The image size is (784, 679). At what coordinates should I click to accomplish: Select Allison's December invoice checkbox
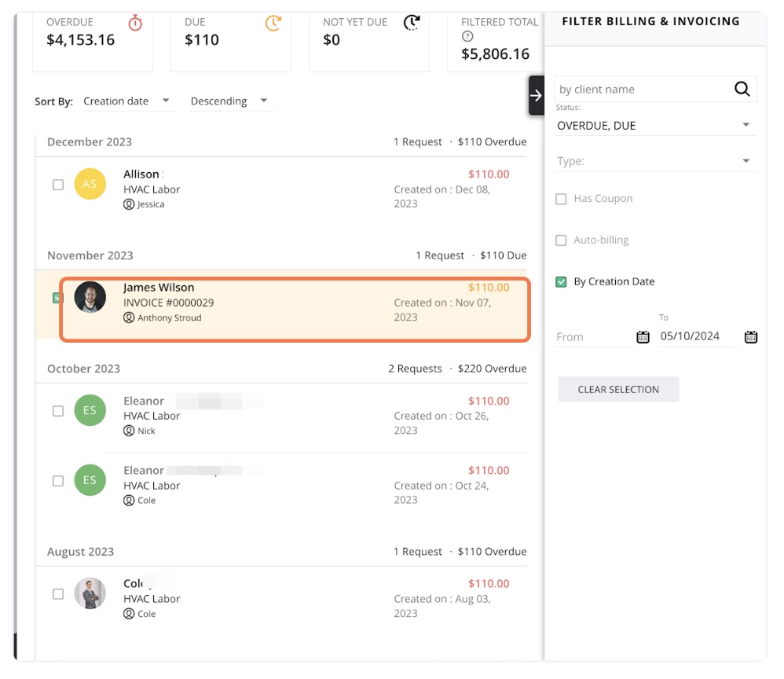click(58, 185)
